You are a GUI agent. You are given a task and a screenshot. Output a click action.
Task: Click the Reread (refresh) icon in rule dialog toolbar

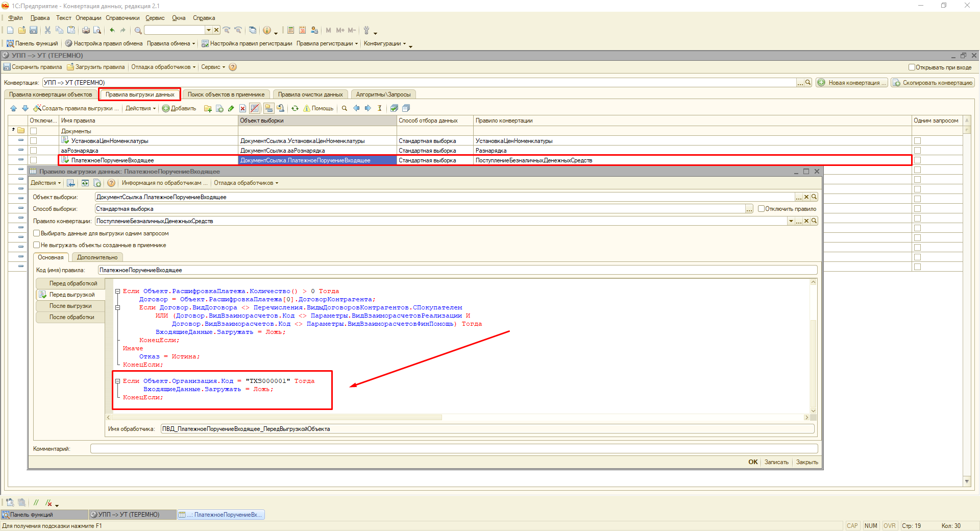(85, 183)
